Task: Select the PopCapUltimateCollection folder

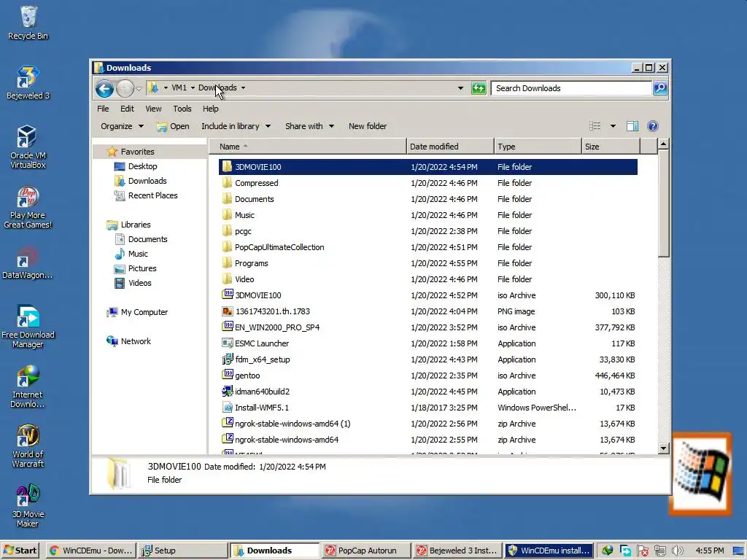Action: point(427,247)
